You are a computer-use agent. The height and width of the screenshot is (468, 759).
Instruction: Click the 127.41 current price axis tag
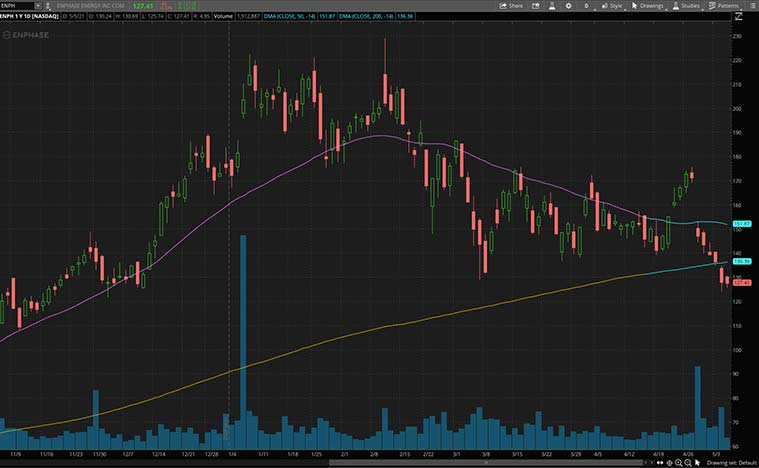pyautogui.click(x=742, y=283)
